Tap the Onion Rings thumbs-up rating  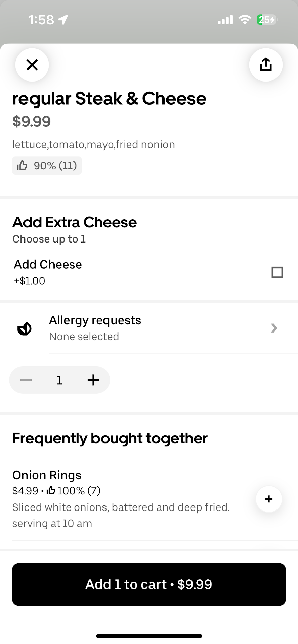(73, 491)
